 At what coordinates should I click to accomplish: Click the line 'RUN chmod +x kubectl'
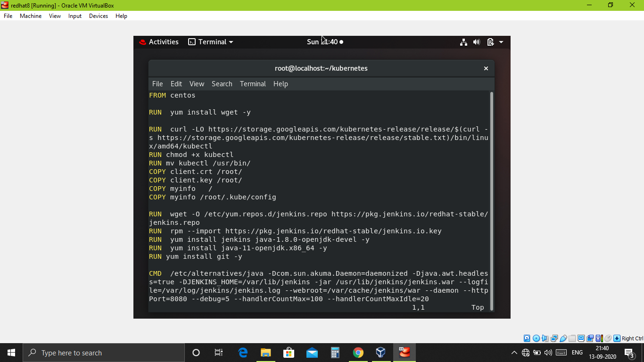[x=191, y=155]
